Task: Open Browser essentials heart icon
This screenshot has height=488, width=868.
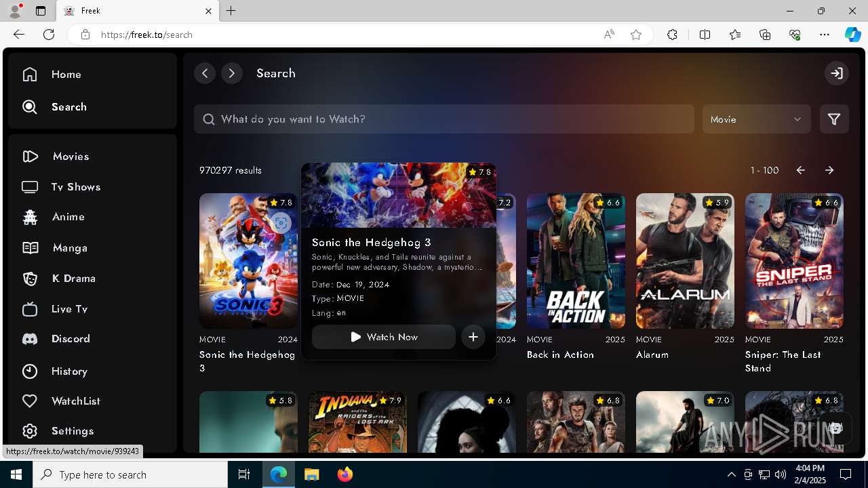Action: [x=795, y=35]
